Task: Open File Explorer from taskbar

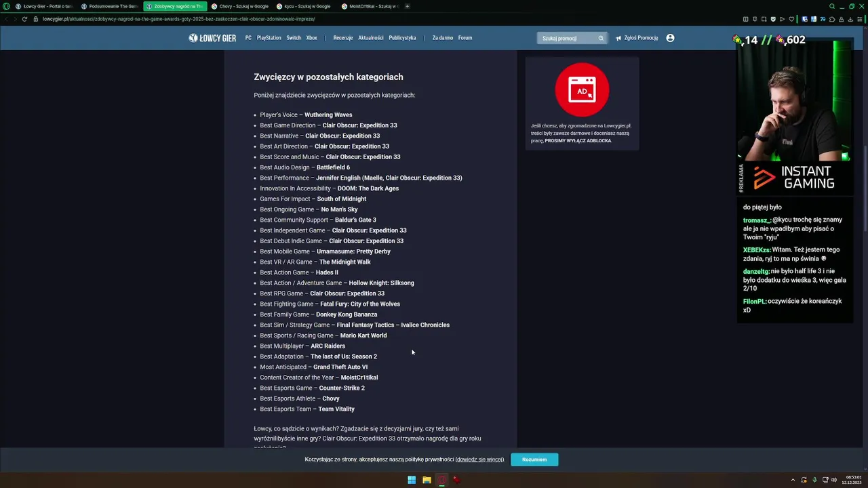Action: point(427,480)
